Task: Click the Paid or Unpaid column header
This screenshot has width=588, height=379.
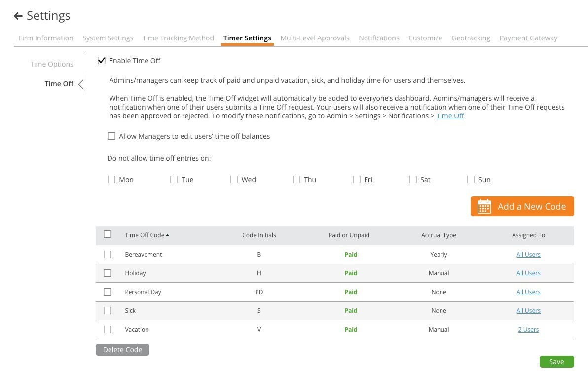Action: pyautogui.click(x=349, y=235)
